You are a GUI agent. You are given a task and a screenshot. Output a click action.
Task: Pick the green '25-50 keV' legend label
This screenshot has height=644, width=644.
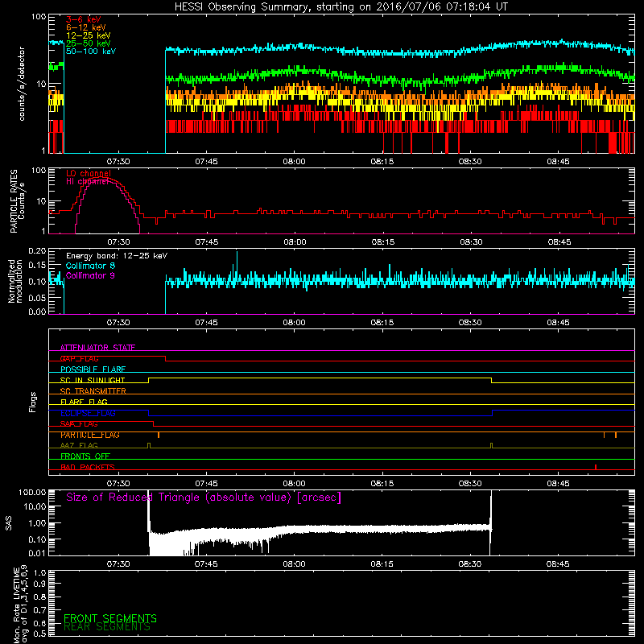88,43
